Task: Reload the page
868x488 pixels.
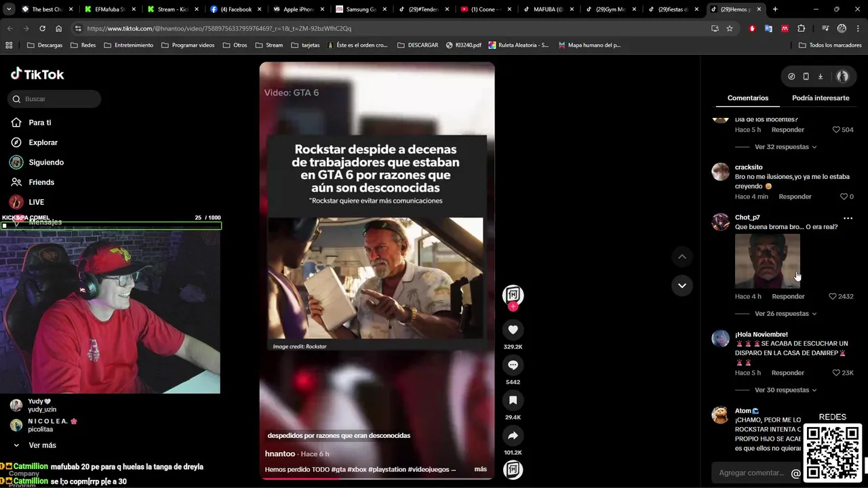Action: [x=42, y=28]
